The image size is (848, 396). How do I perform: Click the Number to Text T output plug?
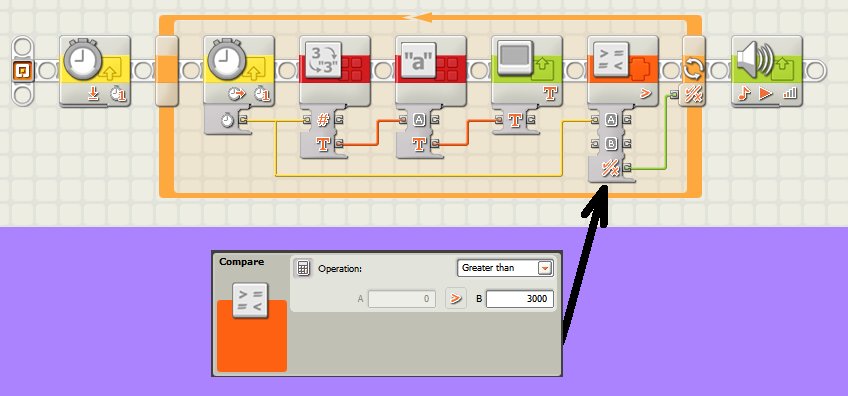tap(339, 144)
